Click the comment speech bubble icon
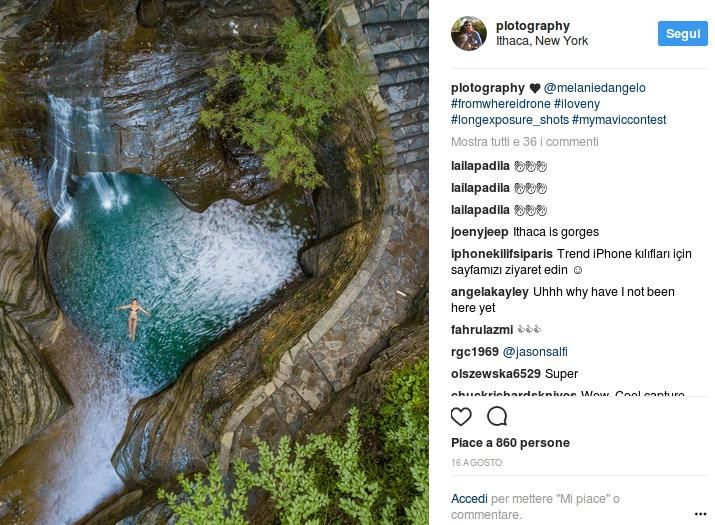715x525 pixels. click(x=497, y=417)
